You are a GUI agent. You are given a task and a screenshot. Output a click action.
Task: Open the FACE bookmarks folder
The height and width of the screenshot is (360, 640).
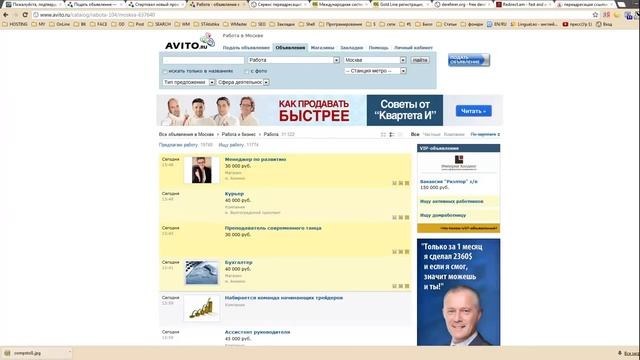click(98, 24)
